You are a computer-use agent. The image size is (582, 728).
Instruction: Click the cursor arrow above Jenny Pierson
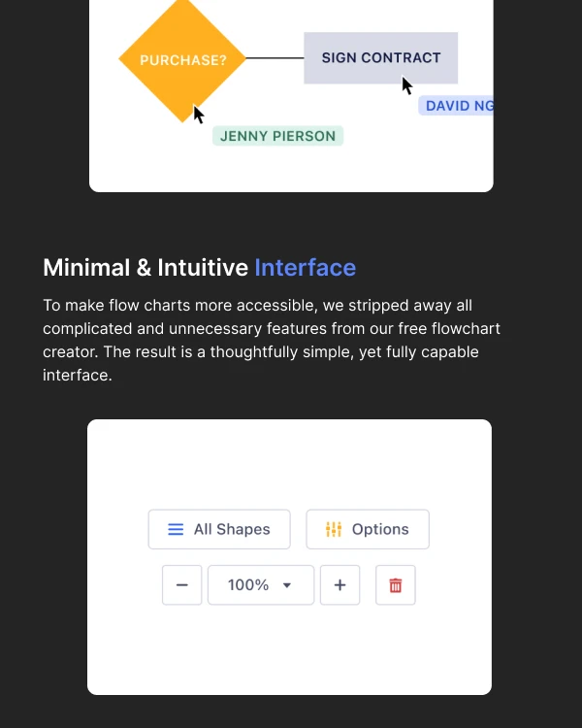198,115
